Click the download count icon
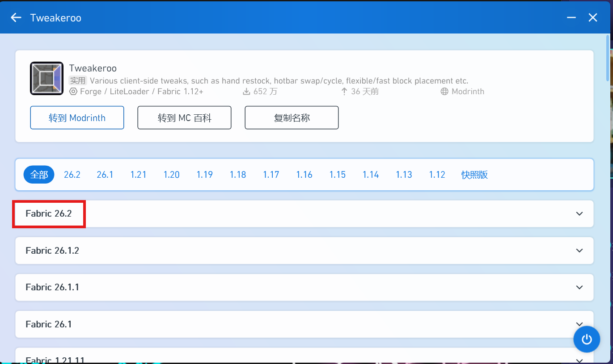613x364 pixels. [x=246, y=92]
